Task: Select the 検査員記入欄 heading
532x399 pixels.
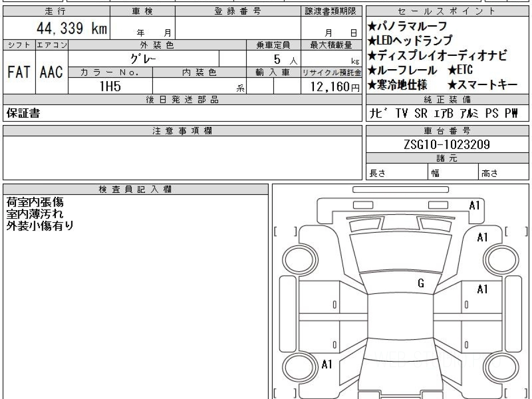Action: click(x=135, y=189)
